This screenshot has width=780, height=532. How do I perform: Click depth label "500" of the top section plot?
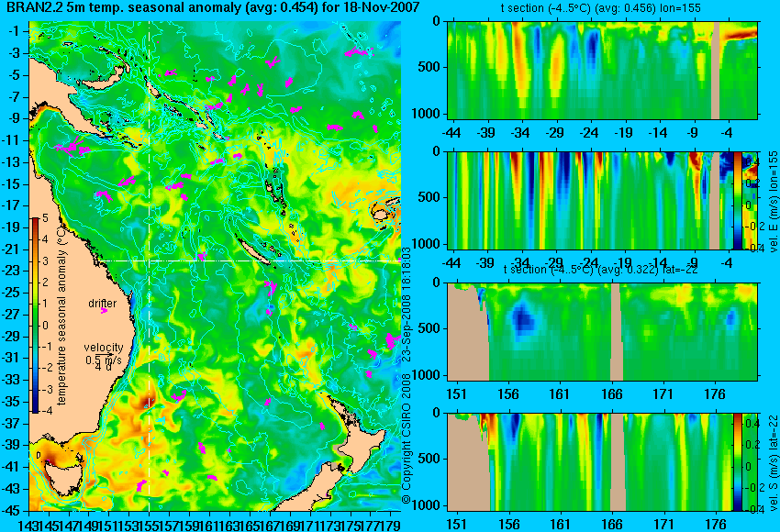point(429,67)
